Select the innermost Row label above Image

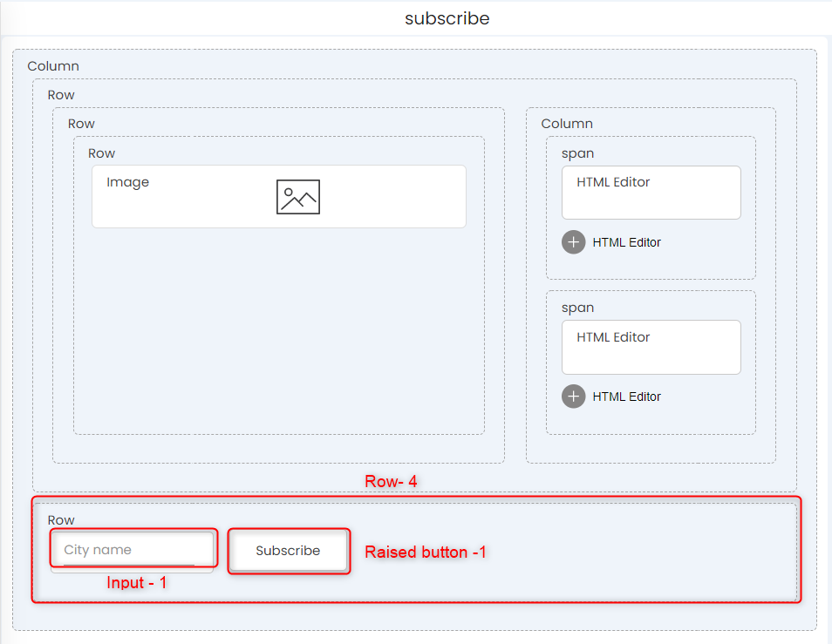101,153
